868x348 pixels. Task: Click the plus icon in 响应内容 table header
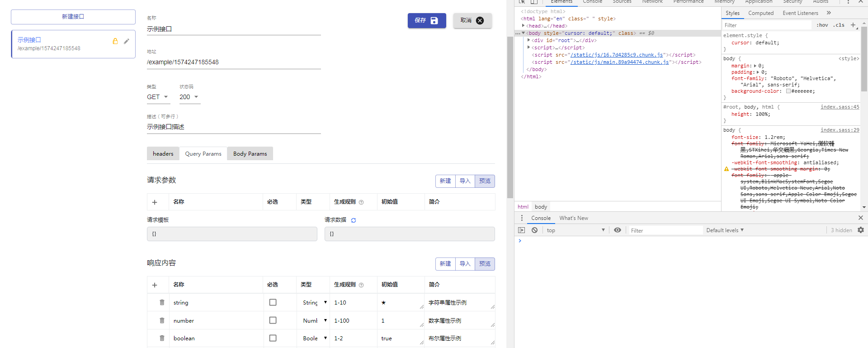pos(155,285)
